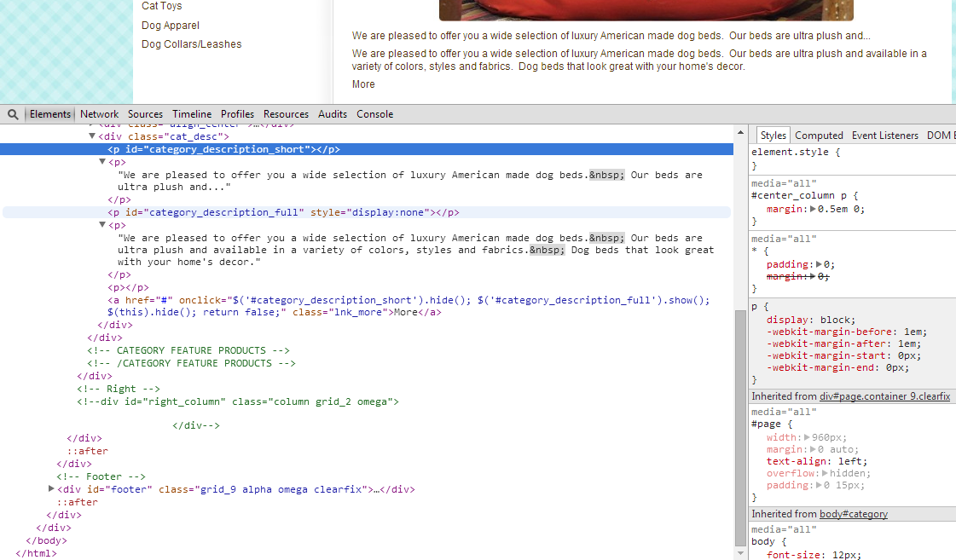This screenshot has height=560, width=956.
Task: Select the category_description_full paragraph node
Action: pyautogui.click(x=283, y=212)
